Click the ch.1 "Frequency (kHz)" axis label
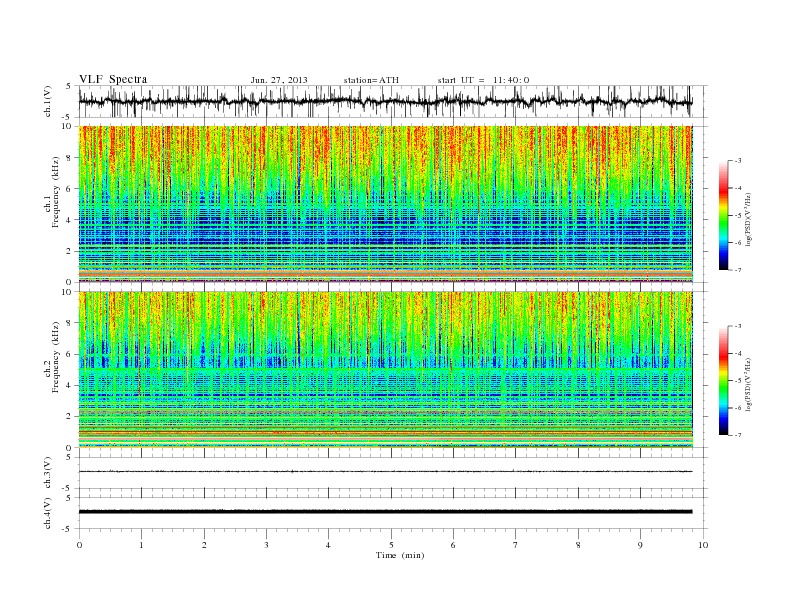The width and height of the screenshot is (792, 612). pos(55,191)
